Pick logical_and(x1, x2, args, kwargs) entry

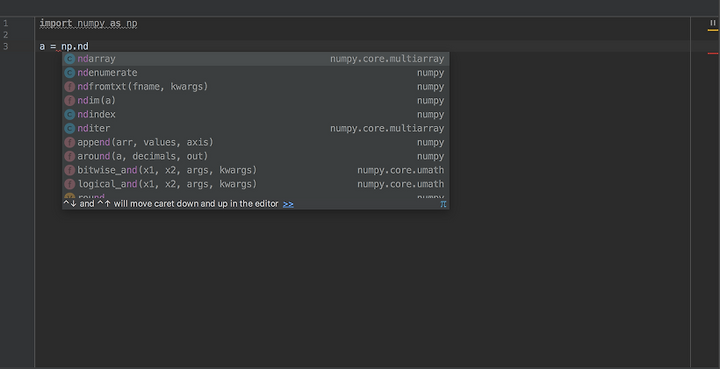click(256, 184)
